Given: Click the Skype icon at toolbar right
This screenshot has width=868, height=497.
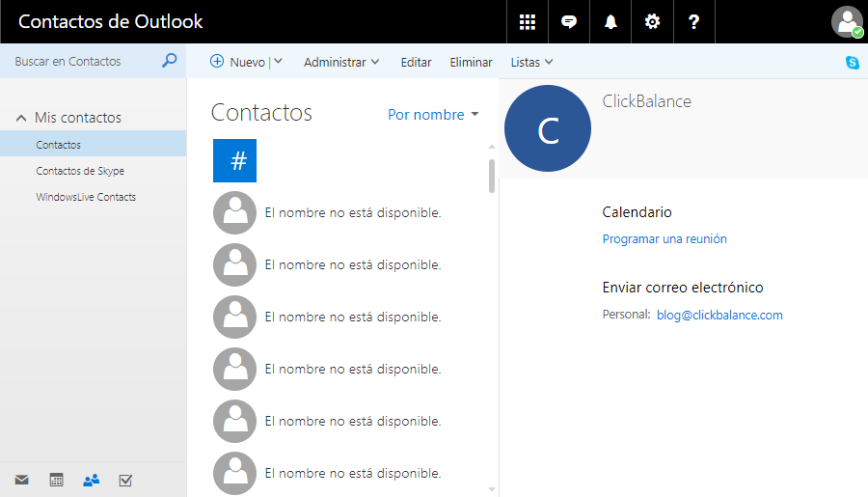Looking at the screenshot, I should coord(852,63).
